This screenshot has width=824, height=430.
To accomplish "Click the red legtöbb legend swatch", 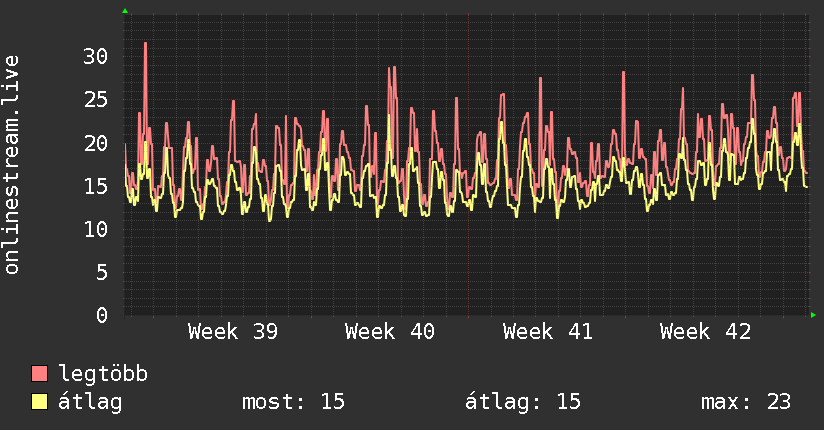I will [39, 373].
